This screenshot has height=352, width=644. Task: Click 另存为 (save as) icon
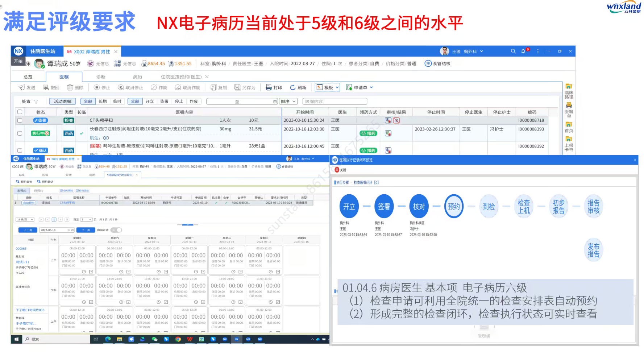237,87
